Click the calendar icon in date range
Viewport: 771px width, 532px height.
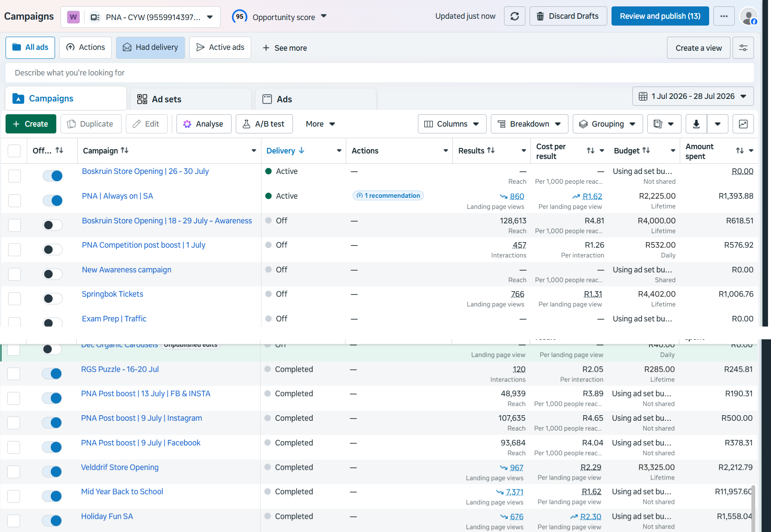coord(643,96)
